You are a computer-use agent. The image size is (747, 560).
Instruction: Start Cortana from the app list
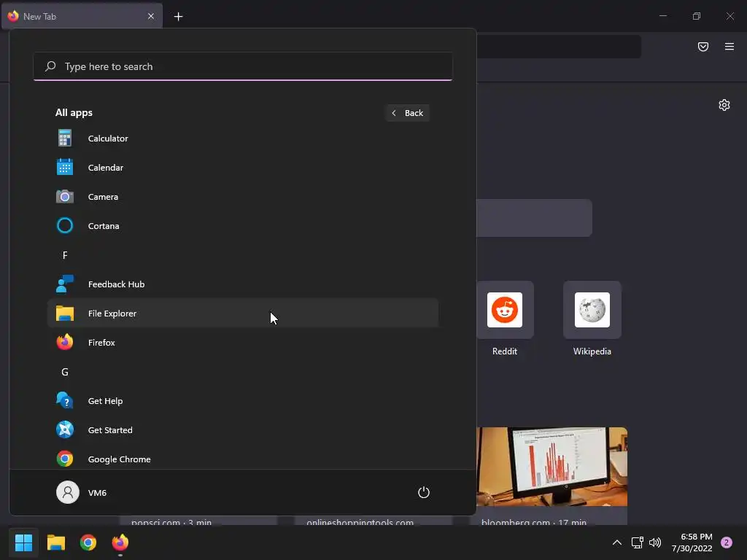coord(242,226)
